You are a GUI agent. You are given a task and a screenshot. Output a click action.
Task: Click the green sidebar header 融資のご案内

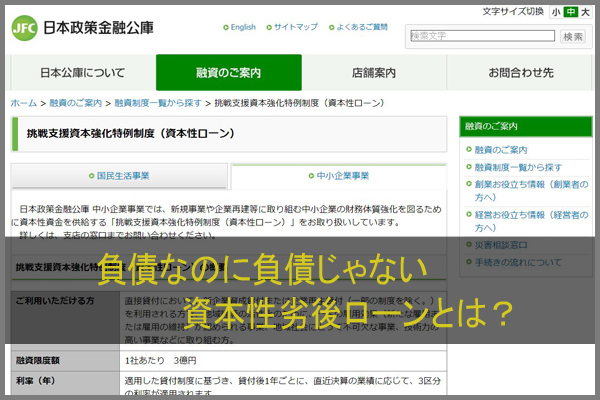pos(526,126)
